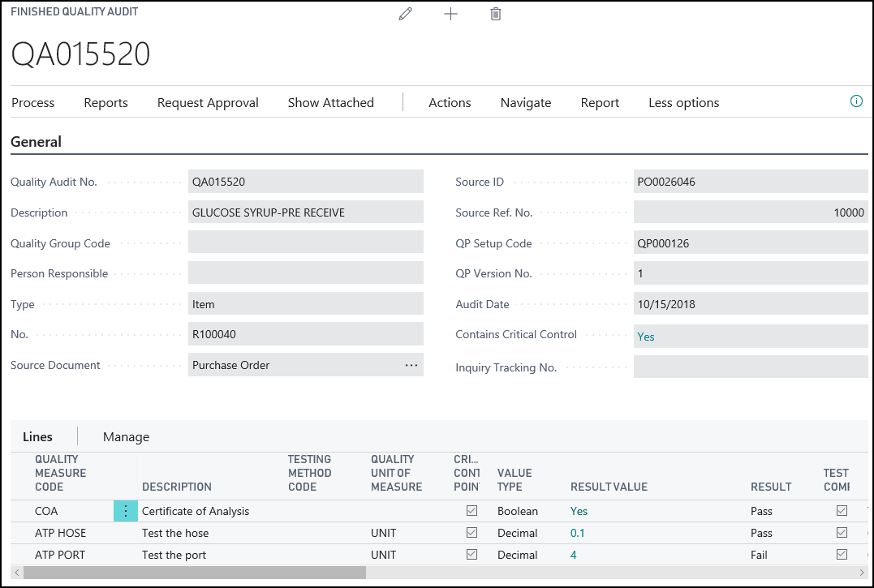Expand the Reports menu

click(106, 103)
